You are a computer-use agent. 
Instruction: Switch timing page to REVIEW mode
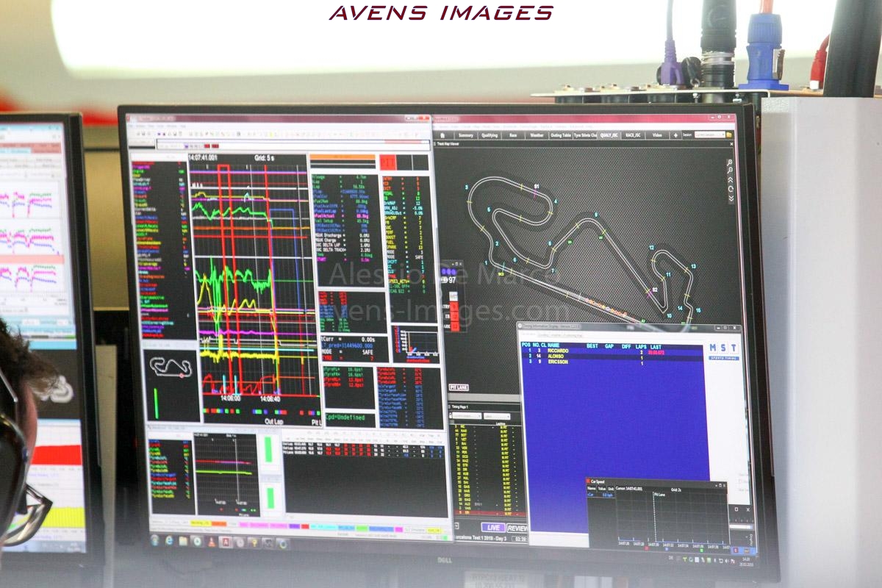coord(517,528)
